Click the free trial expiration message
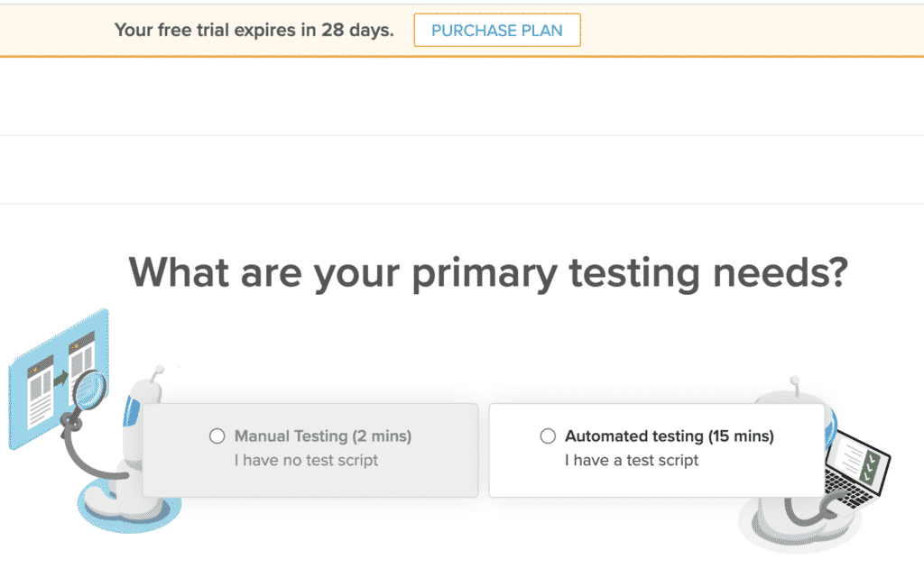This screenshot has height=587, width=924. (254, 31)
